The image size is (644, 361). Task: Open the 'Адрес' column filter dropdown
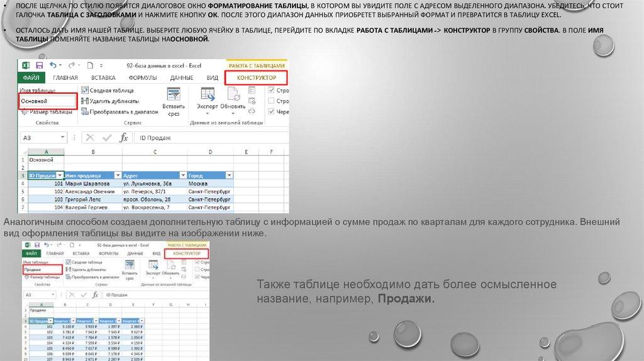coord(182,175)
